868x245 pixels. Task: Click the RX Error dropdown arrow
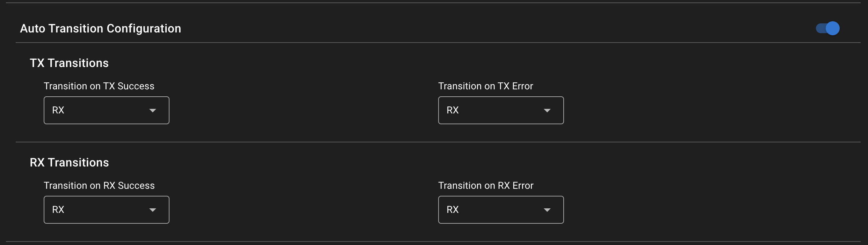[547, 210]
